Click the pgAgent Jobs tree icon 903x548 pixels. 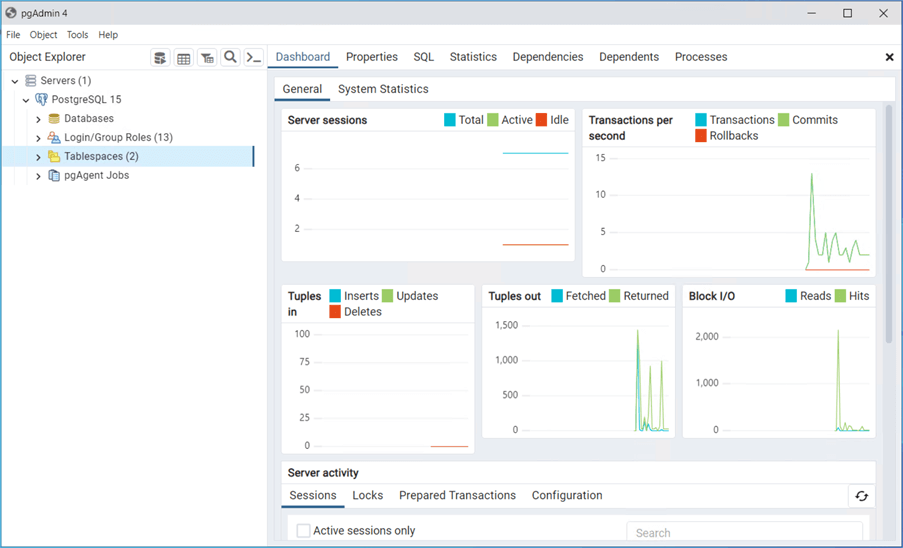point(54,176)
